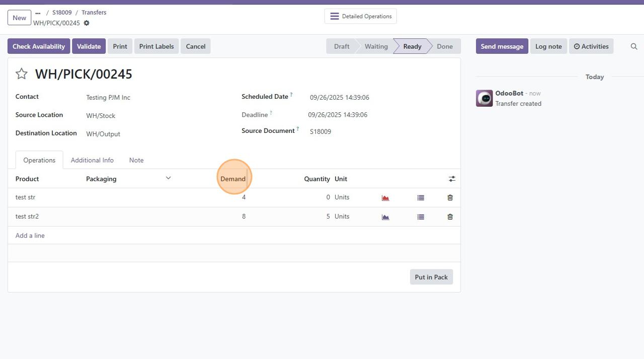Open the gear settings menu beside the record name
This screenshot has height=359, width=644.
tap(87, 23)
